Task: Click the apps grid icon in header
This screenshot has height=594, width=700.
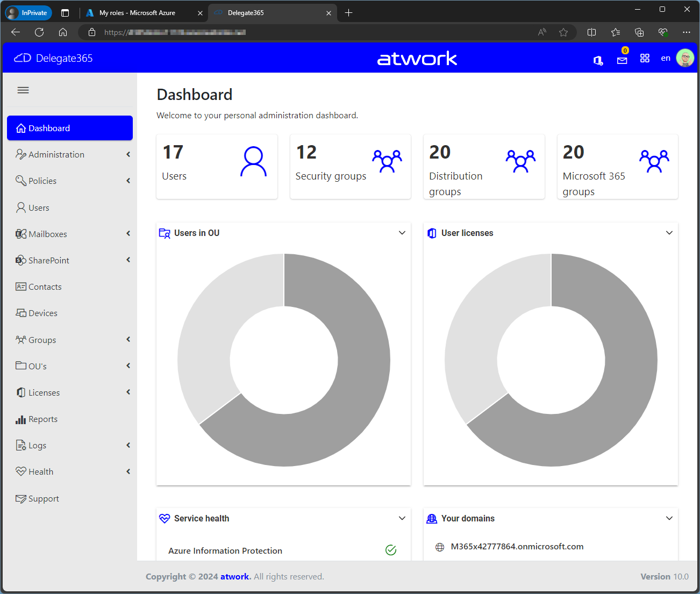Action: pos(645,59)
